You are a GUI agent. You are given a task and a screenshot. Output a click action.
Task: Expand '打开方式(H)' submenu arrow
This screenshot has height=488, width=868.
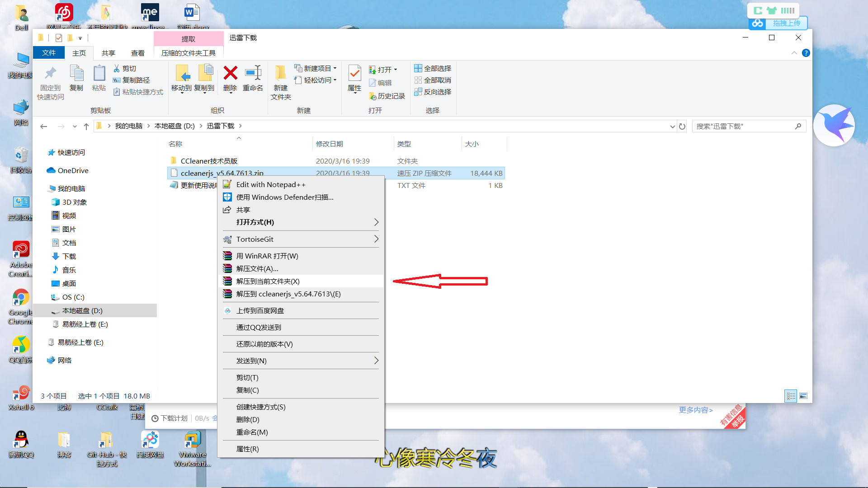tap(376, 222)
